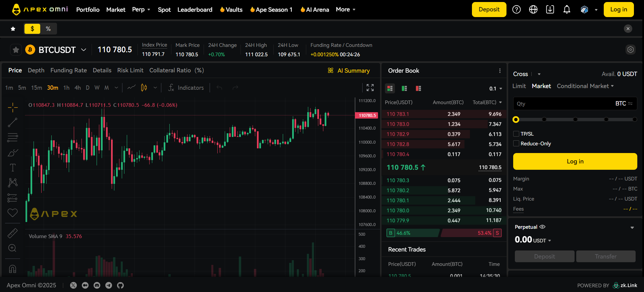This screenshot has width=644, height=292.
Task: Open the download app icon
Action: (x=550, y=9)
